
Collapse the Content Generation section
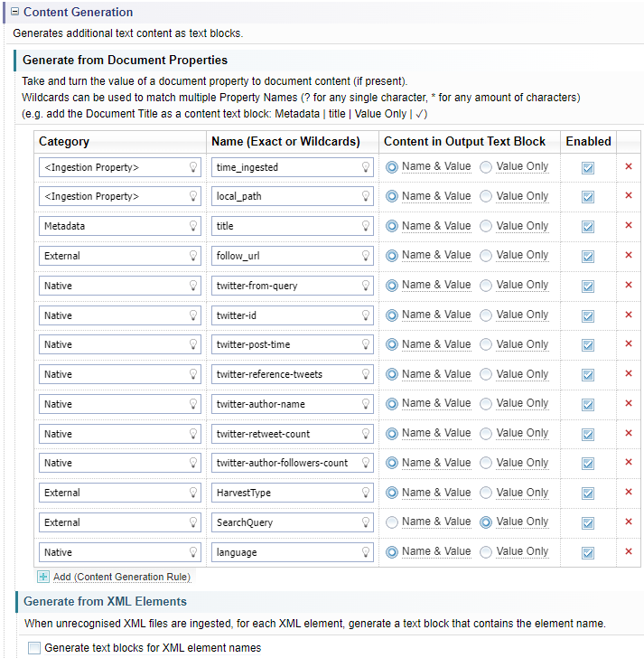(x=14, y=13)
